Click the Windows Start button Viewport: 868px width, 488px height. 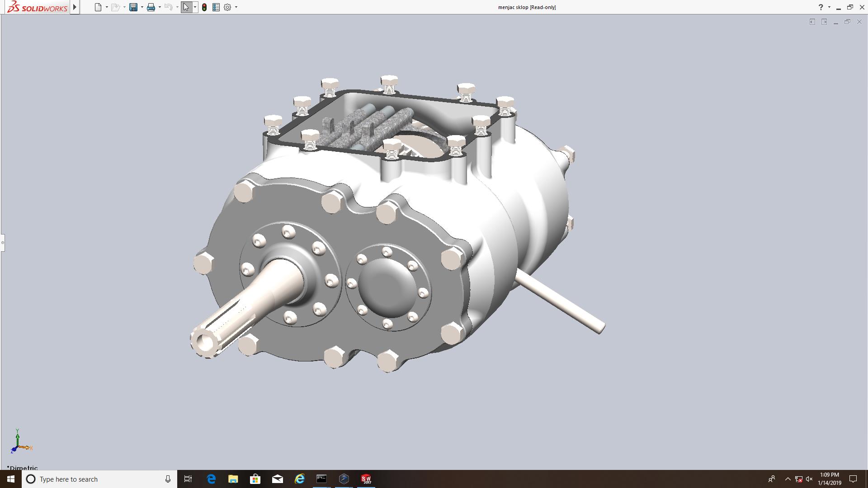[11, 479]
